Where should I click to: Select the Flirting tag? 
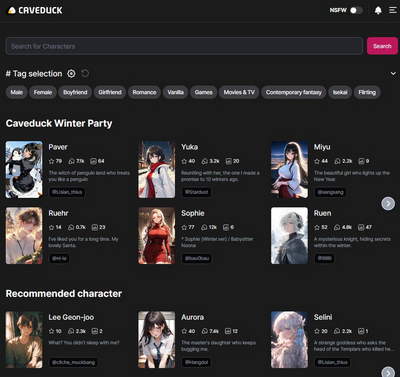[367, 92]
